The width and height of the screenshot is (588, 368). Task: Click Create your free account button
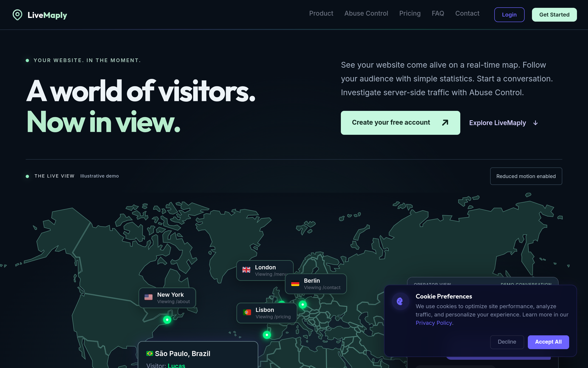point(400,123)
